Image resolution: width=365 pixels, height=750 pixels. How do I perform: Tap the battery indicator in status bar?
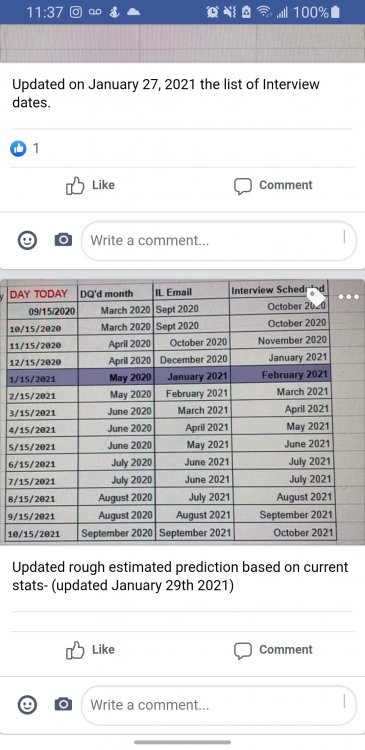pos(335,12)
